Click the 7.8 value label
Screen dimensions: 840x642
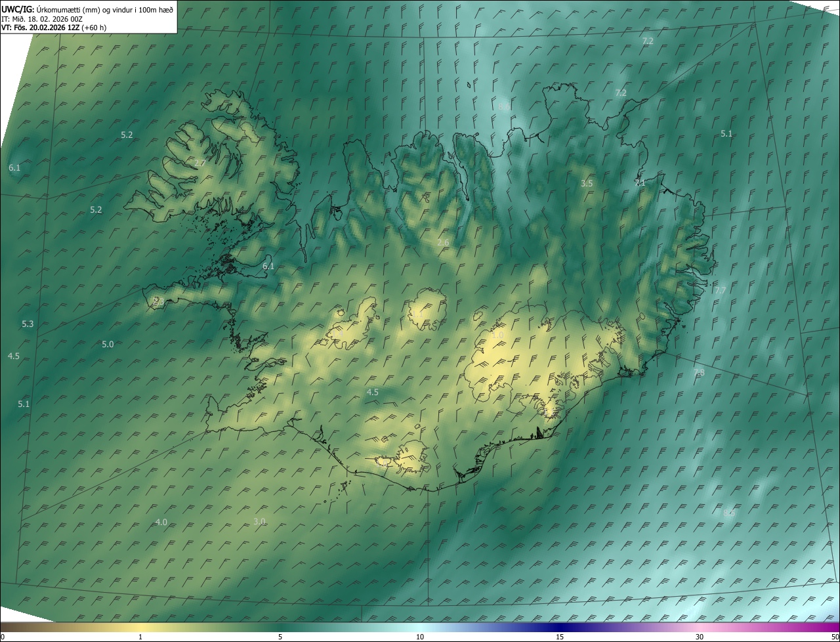click(699, 372)
